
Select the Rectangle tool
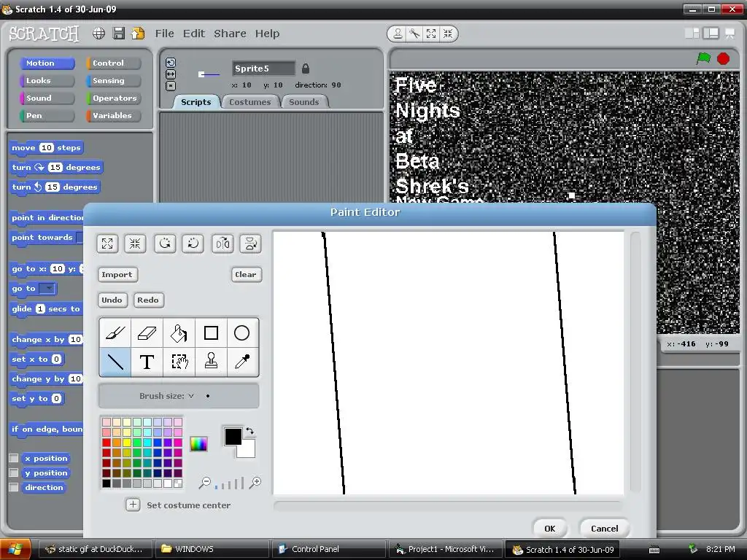click(211, 332)
